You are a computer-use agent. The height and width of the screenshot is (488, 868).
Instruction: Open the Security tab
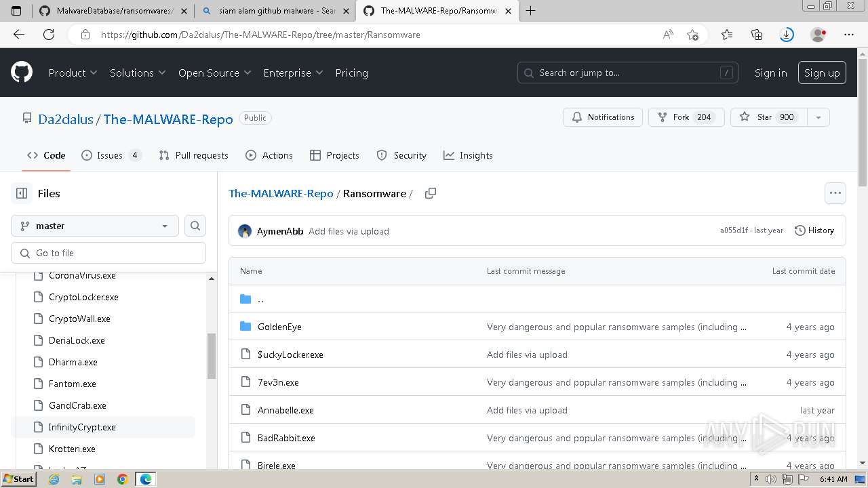[x=401, y=155]
